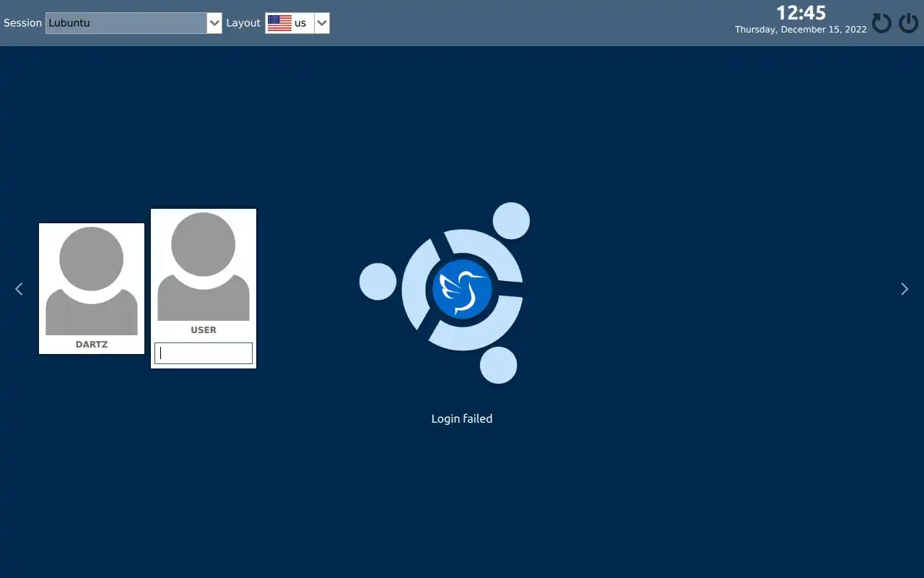Open the Session dropdown arrow

[214, 23]
